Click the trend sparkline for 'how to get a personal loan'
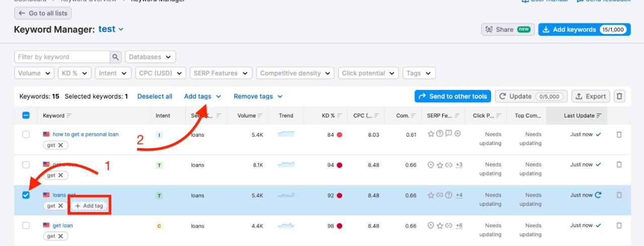 pyautogui.click(x=286, y=134)
